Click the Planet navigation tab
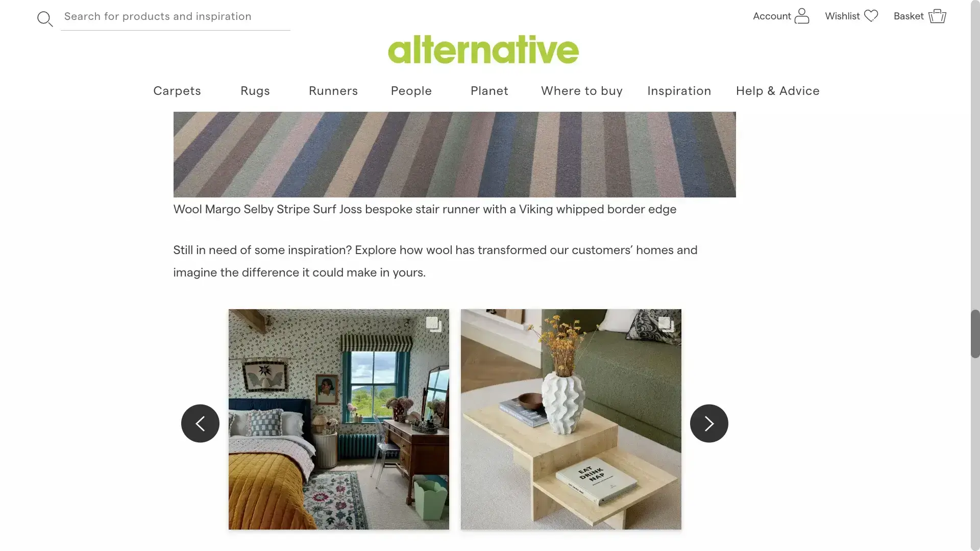The height and width of the screenshot is (551, 980). click(489, 91)
